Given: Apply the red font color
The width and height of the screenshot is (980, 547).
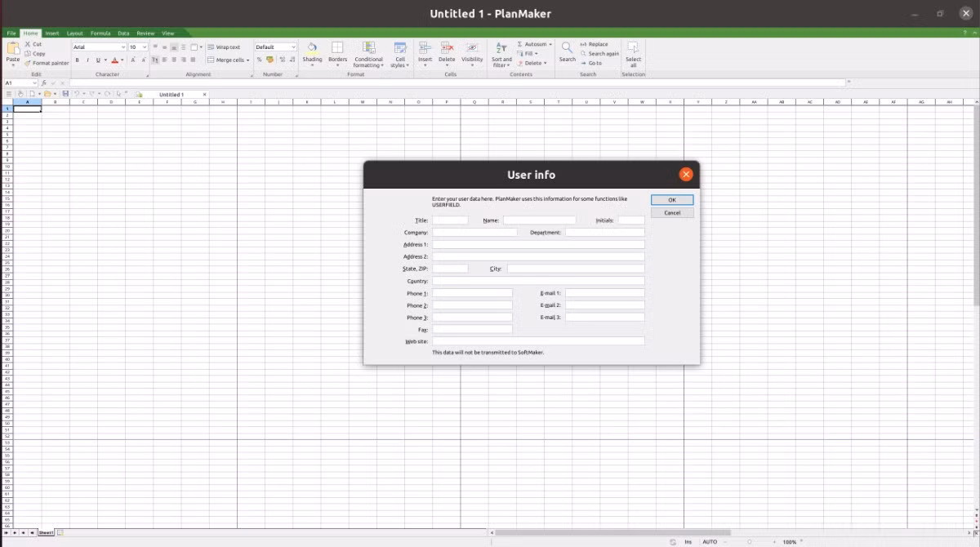Looking at the screenshot, I should [x=115, y=60].
